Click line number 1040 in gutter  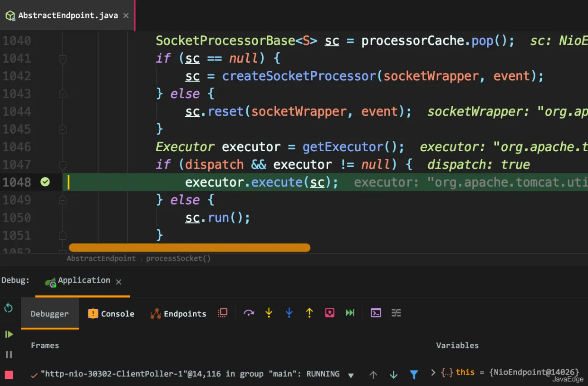(17, 41)
